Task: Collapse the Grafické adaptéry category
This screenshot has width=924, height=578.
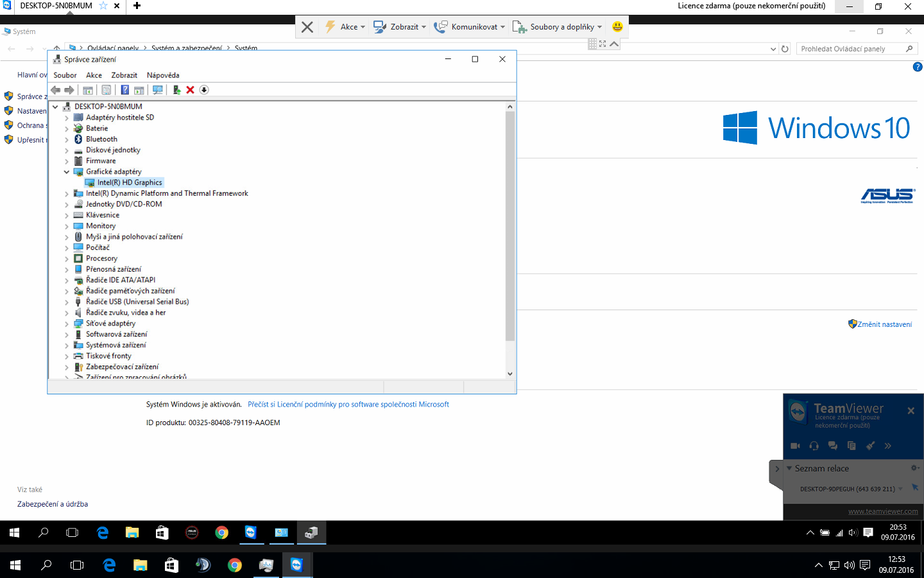Action: [x=67, y=171]
